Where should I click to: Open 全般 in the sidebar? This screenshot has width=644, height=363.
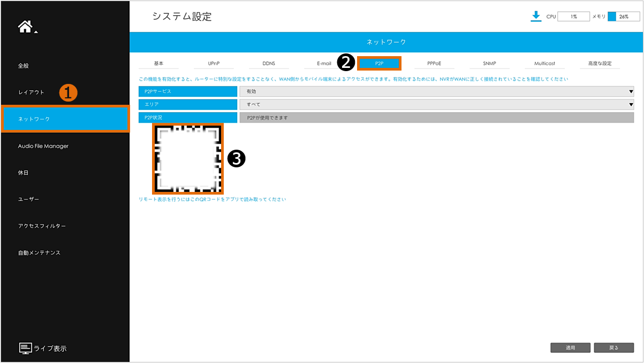pyautogui.click(x=24, y=66)
